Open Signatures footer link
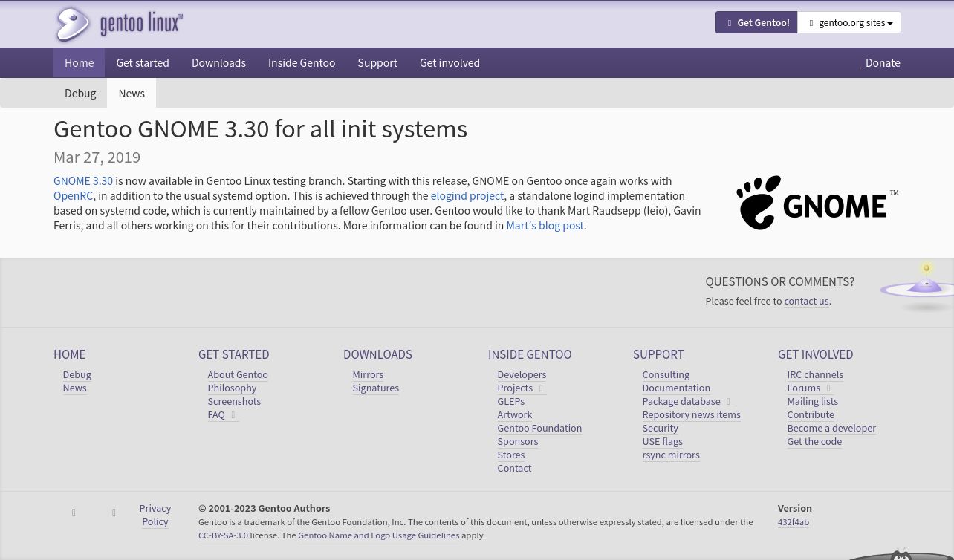 [x=375, y=388]
